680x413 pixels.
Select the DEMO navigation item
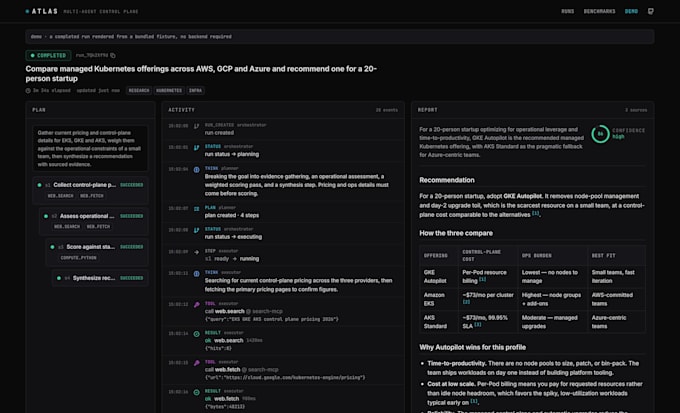coord(631,11)
